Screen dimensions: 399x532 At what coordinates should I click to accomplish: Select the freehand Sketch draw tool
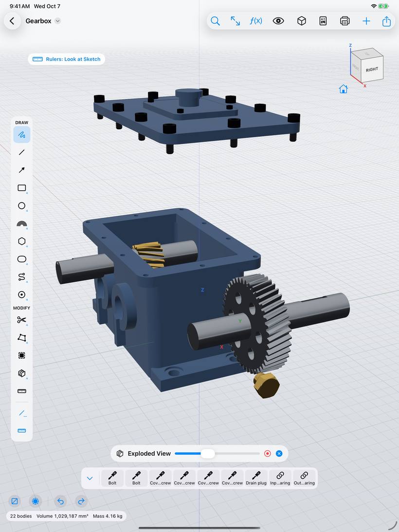pos(22,135)
